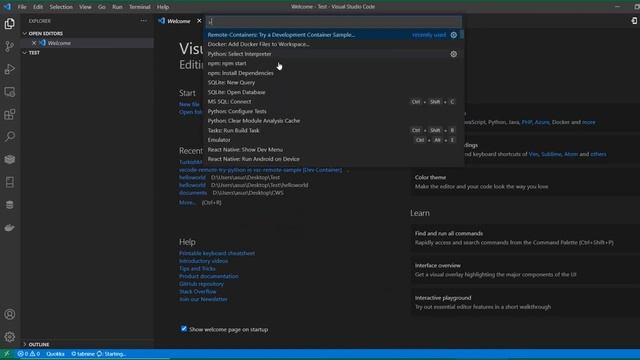This screenshot has height=360, width=640.
Task: Toggle Show welcome page on startup checkbox
Action: (x=184, y=329)
